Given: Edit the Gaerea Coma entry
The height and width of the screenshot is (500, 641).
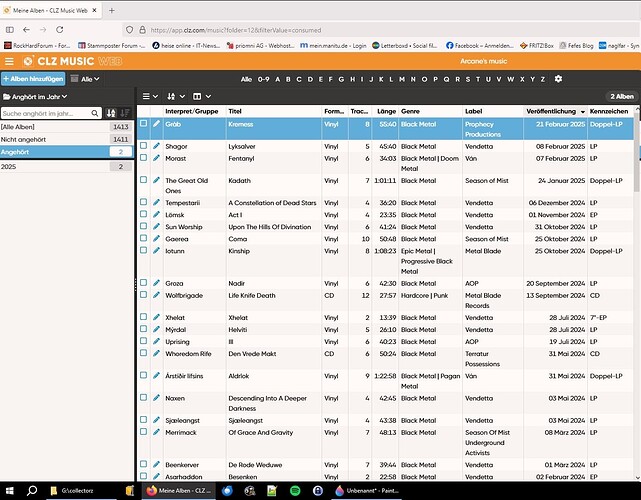Looking at the screenshot, I should click(x=157, y=238).
